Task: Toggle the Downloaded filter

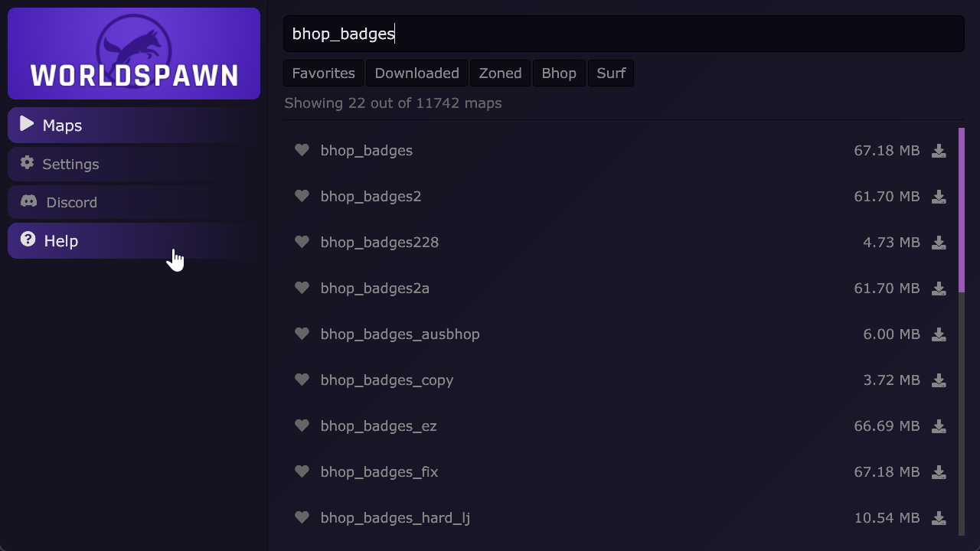Action: tap(416, 73)
